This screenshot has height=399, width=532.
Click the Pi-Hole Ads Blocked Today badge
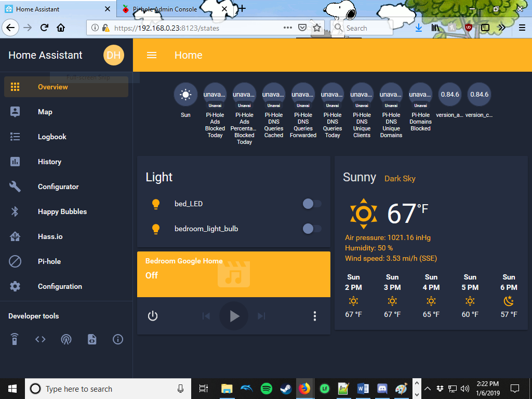click(215, 94)
